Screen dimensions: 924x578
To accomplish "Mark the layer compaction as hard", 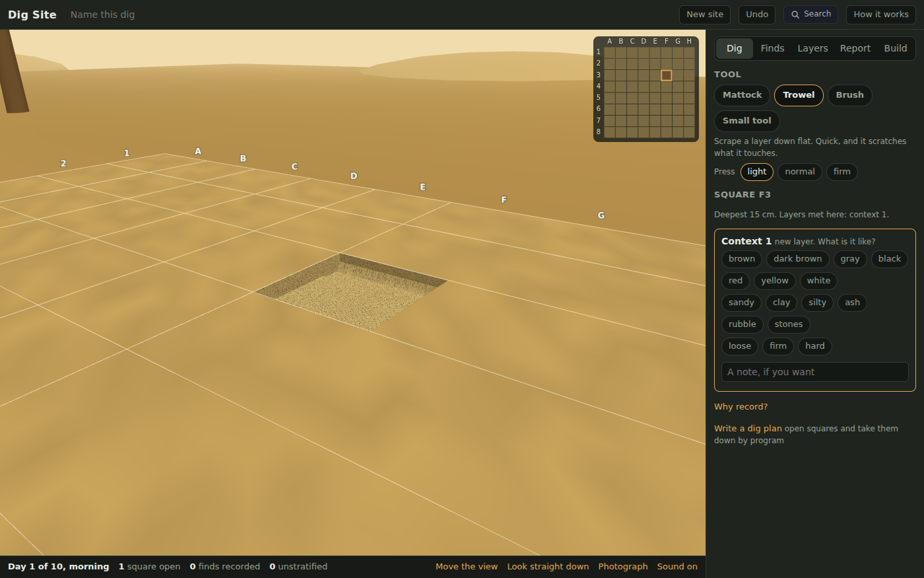I will [814, 346].
